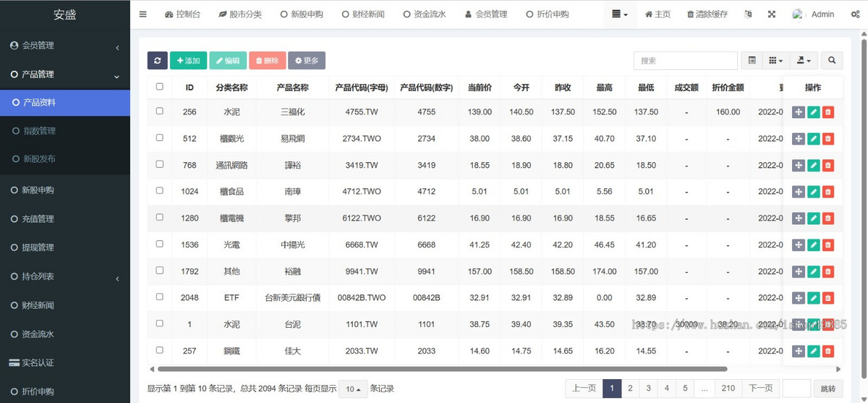The height and width of the screenshot is (403, 868).
Task: Edit row 2048 台新美元銀行債 with pencil icon
Action: click(813, 297)
